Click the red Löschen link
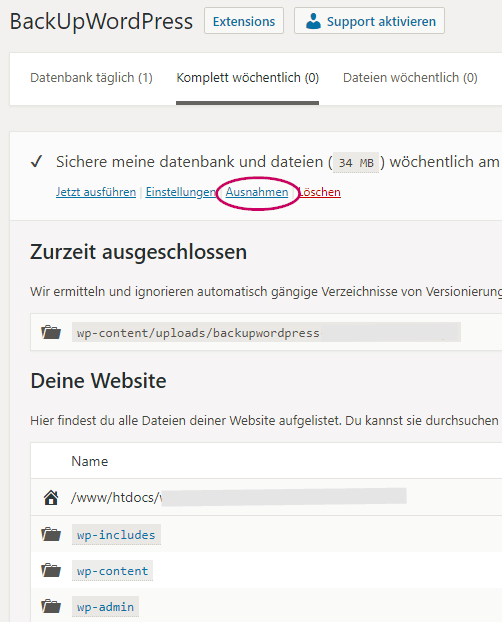502x622 pixels. (319, 192)
